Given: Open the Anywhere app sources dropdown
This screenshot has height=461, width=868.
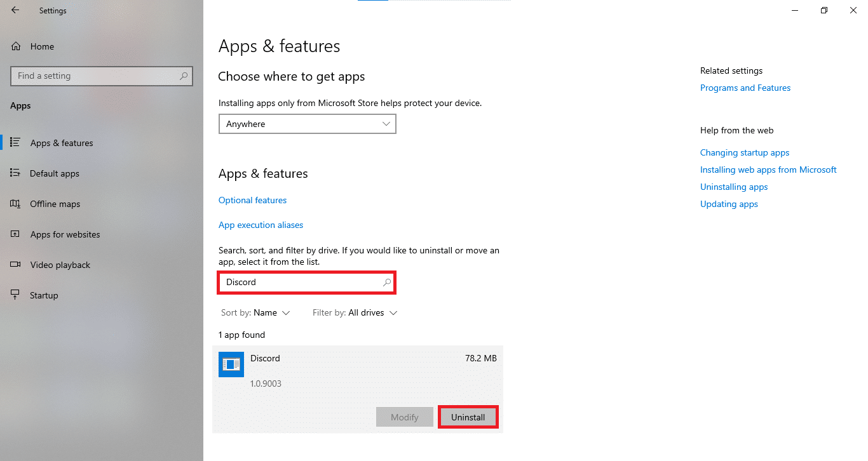Looking at the screenshot, I should pos(307,123).
